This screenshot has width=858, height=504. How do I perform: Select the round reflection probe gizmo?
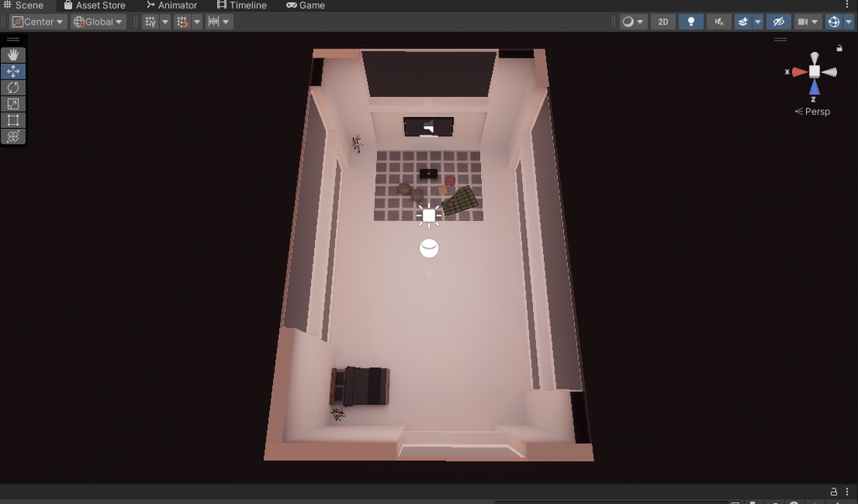click(429, 248)
